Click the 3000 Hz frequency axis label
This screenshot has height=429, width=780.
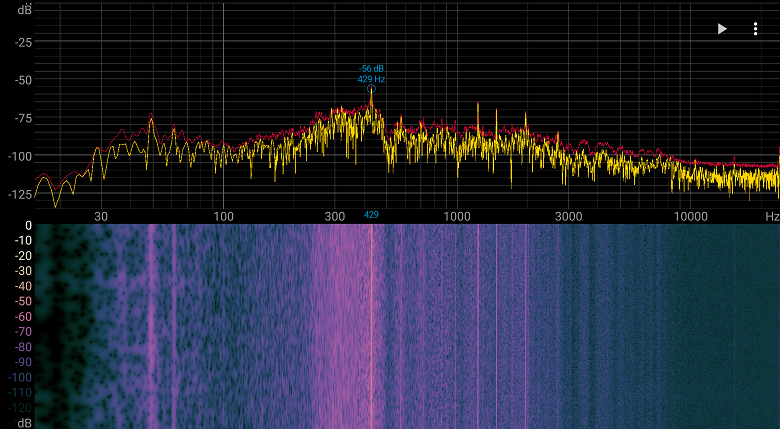point(568,216)
